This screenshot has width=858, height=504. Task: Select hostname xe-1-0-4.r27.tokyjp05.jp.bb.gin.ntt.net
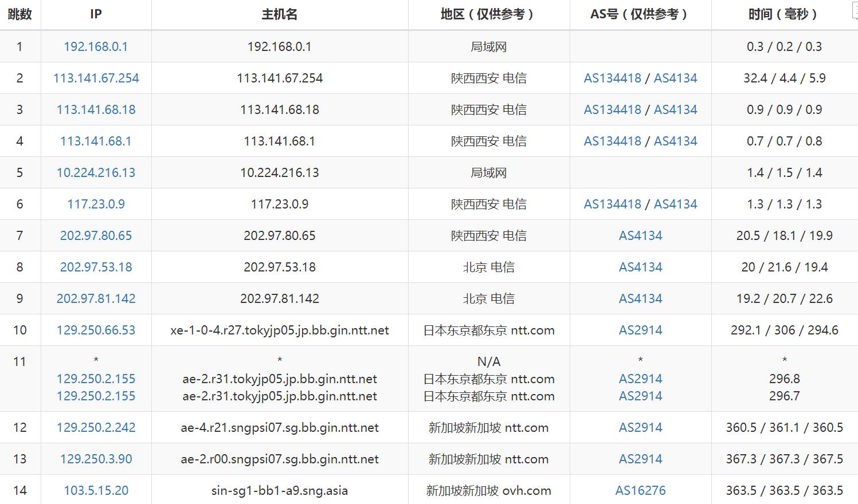280,330
